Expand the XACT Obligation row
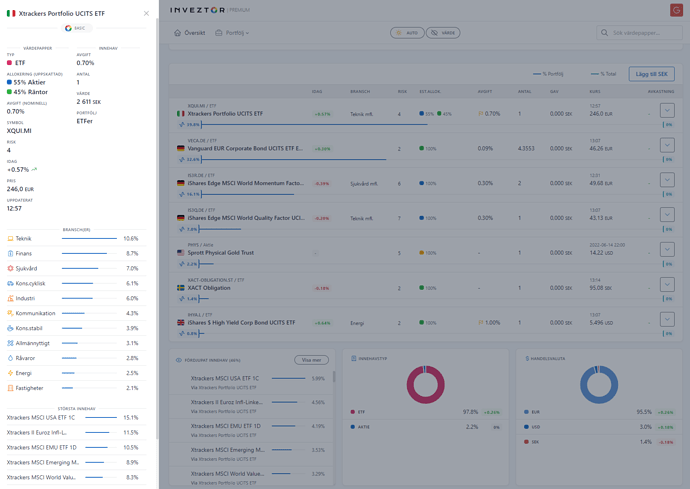 point(667,284)
